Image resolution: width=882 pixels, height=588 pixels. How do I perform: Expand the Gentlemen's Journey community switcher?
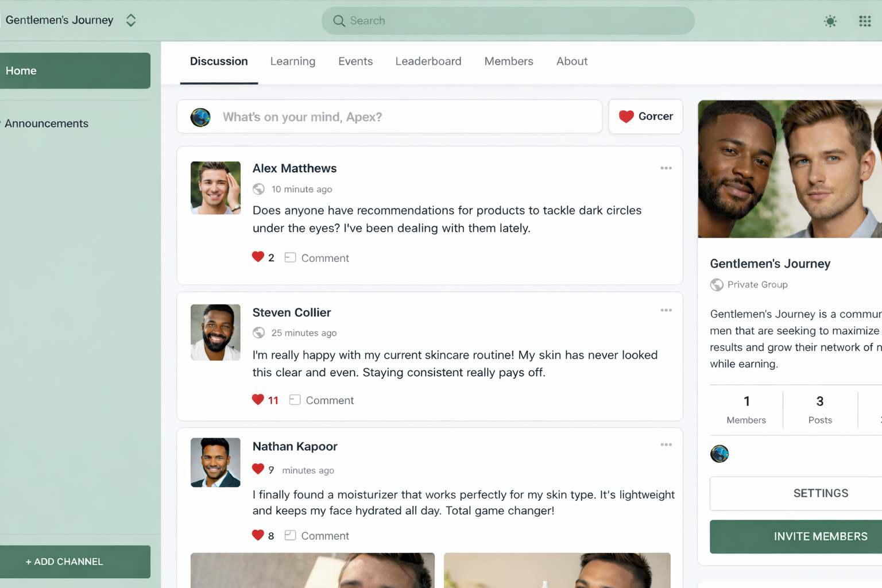point(131,21)
